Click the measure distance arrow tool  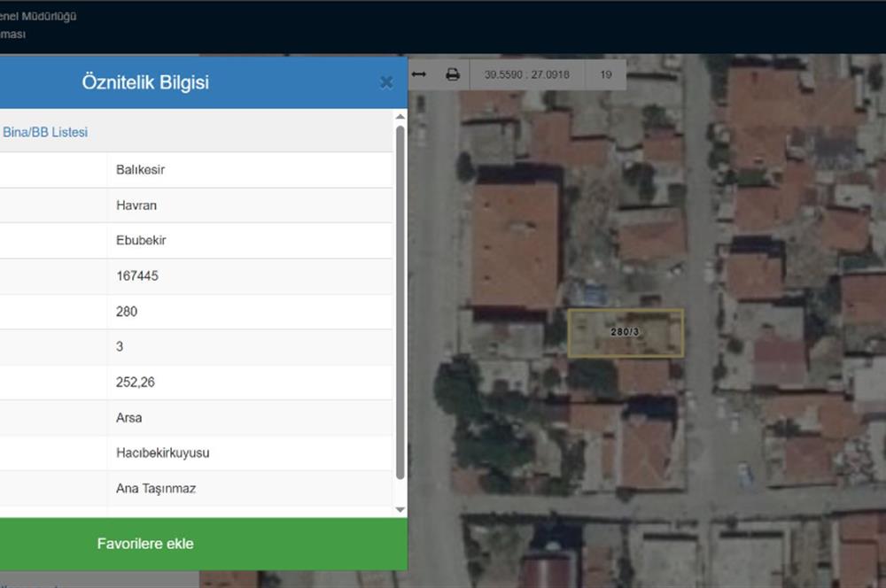tap(419, 75)
